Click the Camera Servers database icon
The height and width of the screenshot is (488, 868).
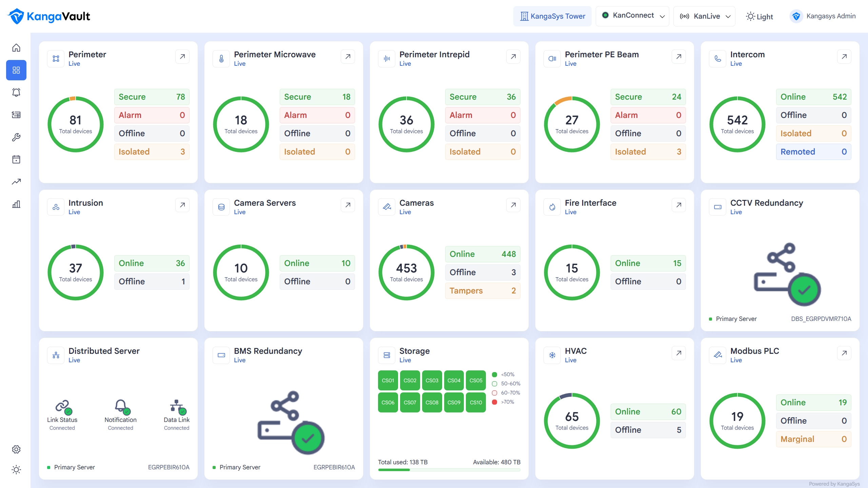[x=221, y=207]
